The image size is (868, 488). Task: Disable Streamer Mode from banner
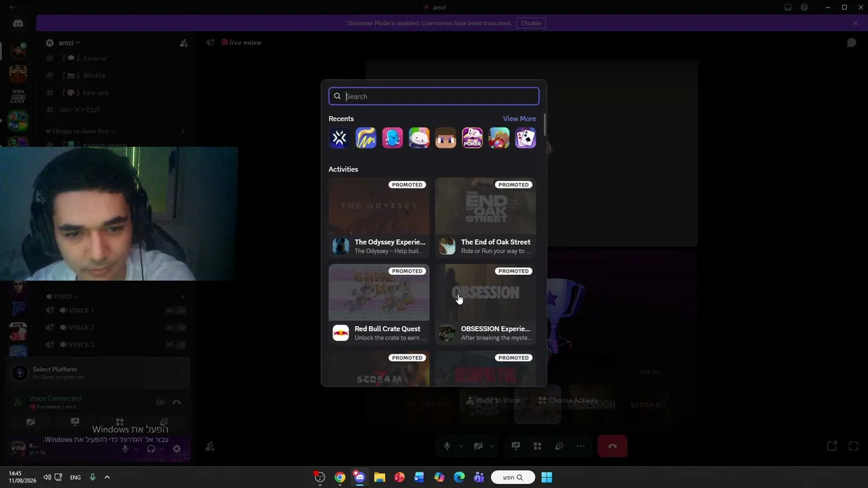pos(531,23)
